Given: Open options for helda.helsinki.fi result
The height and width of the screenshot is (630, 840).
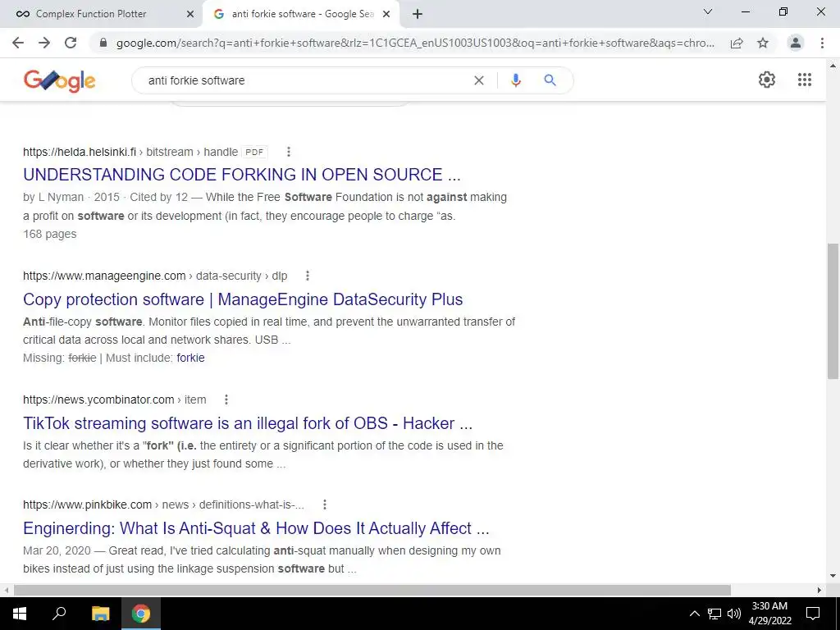Looking at the screenshot, I should (289, 152).
